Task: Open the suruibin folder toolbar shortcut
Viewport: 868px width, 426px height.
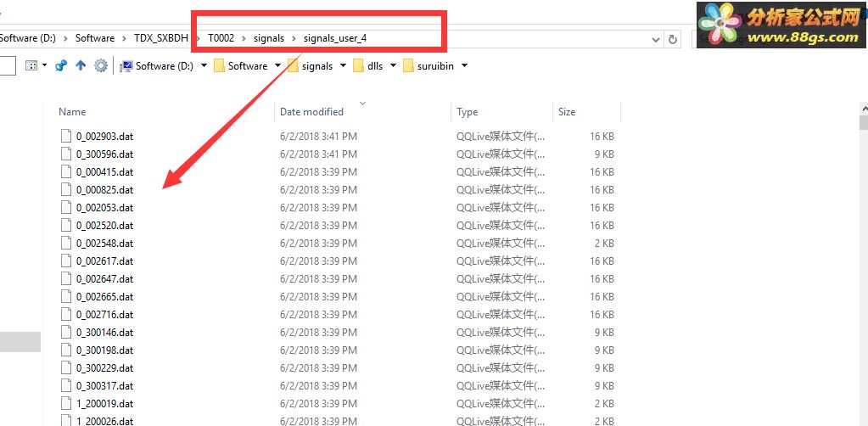Action: (x=428, y=66)
